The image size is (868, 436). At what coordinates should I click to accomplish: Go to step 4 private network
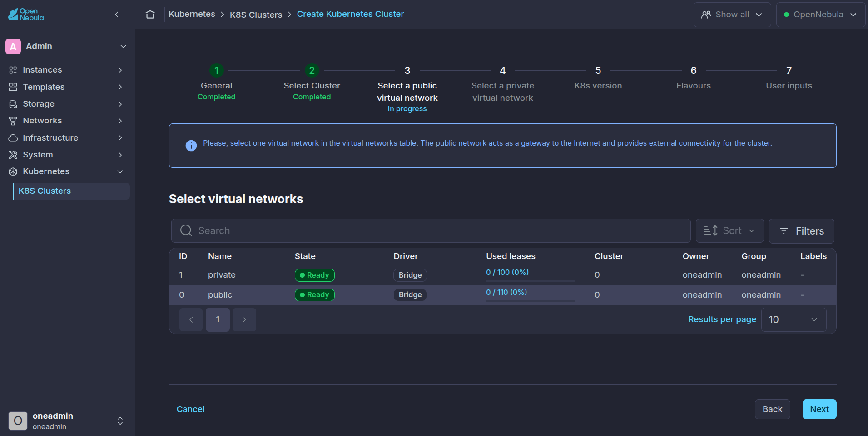click(x=503, y=84)
